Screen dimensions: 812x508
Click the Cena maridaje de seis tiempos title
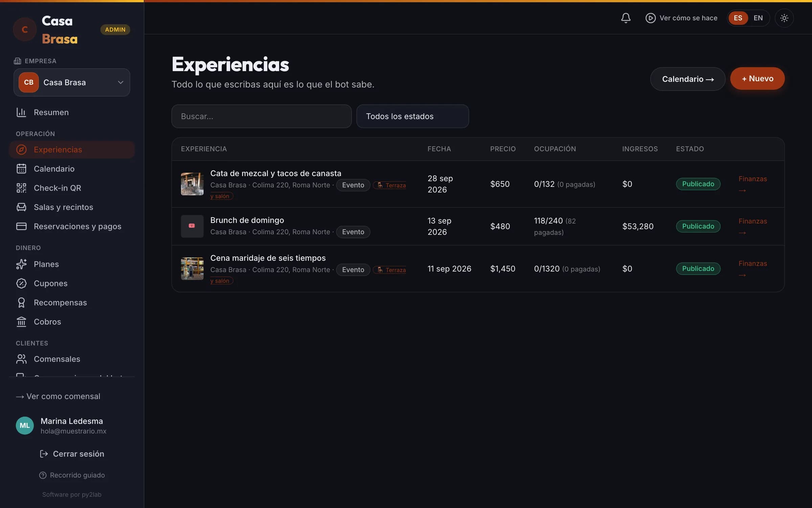coord(268,258)
